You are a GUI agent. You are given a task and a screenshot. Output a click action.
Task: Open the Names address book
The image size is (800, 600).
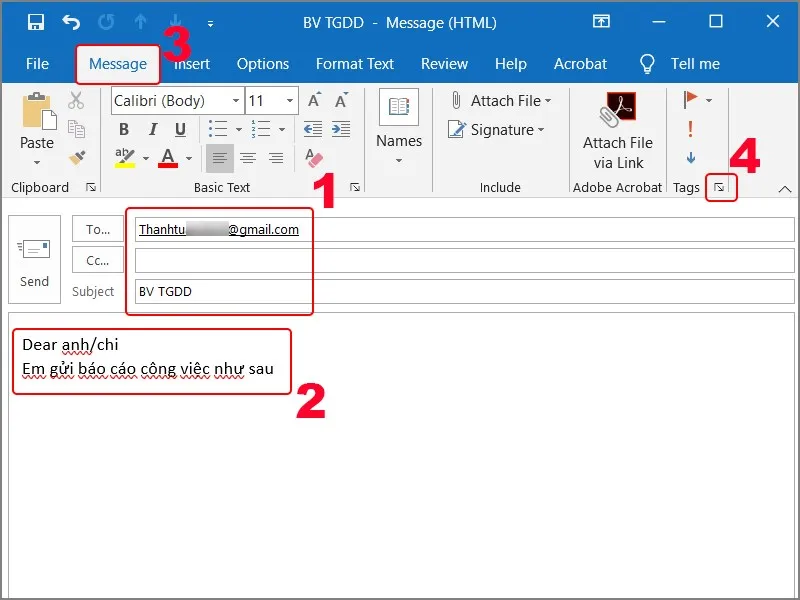399,125
